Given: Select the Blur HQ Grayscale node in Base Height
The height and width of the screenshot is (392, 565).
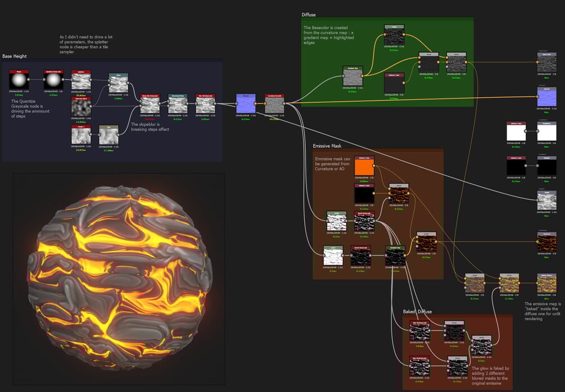Looking at the screenshot, I should pos(205,104).
